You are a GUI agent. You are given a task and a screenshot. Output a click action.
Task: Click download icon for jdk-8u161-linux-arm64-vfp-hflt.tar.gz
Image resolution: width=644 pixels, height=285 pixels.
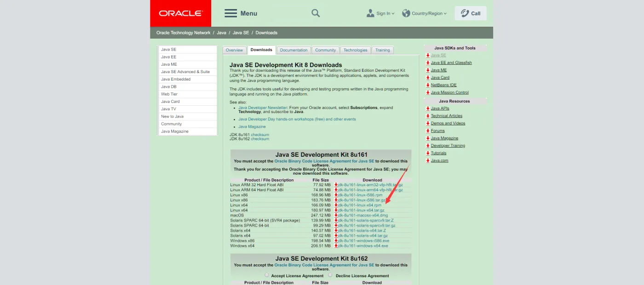coord(336,190)
